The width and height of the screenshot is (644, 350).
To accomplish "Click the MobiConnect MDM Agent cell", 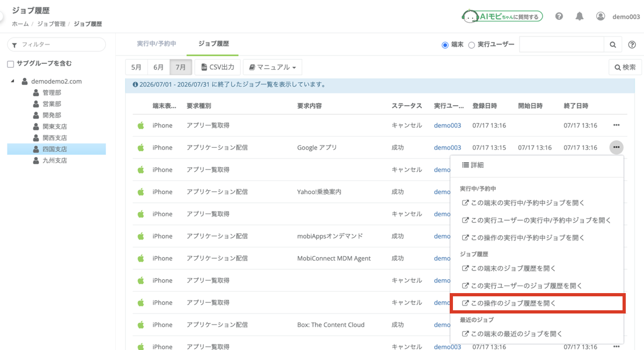I will (334, 258).
